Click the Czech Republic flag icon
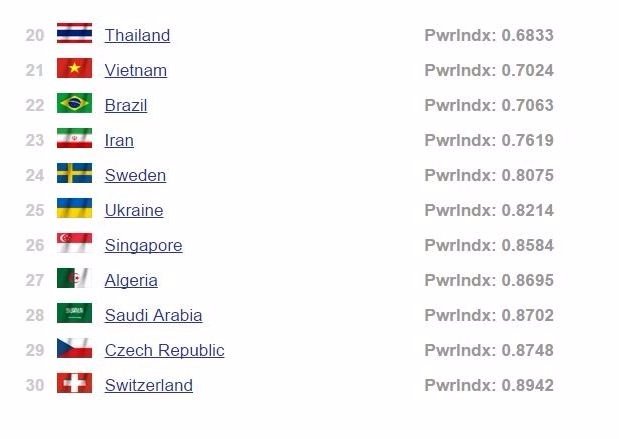This screenshot has height=439, width=619. click(x=74, y=349)
